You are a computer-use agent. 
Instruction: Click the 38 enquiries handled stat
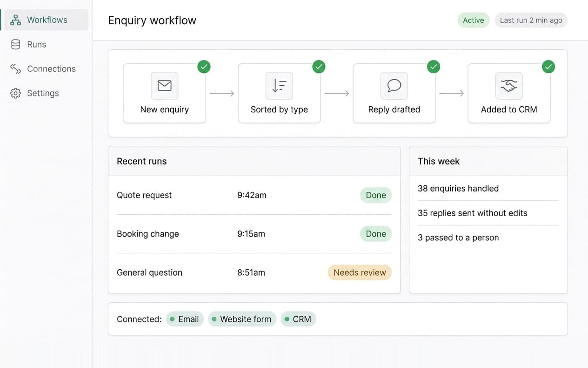458,188
